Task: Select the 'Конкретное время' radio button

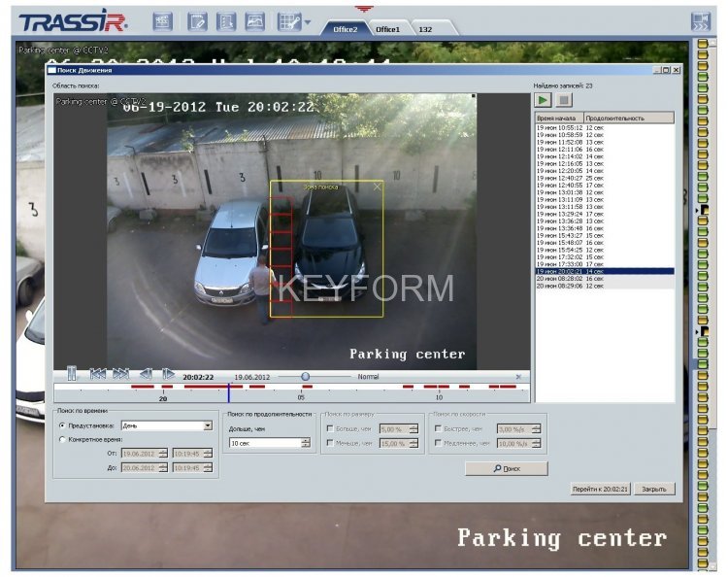Action: pos(63,439)
